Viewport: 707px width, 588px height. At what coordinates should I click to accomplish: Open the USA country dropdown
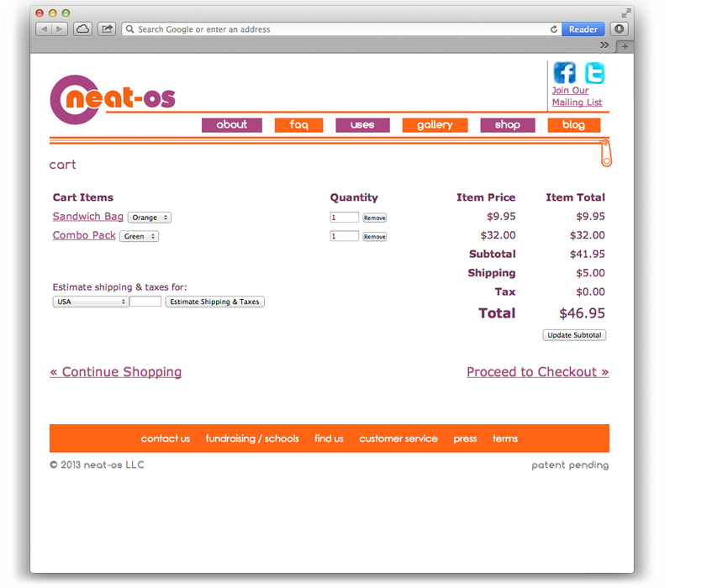point(91,302)
